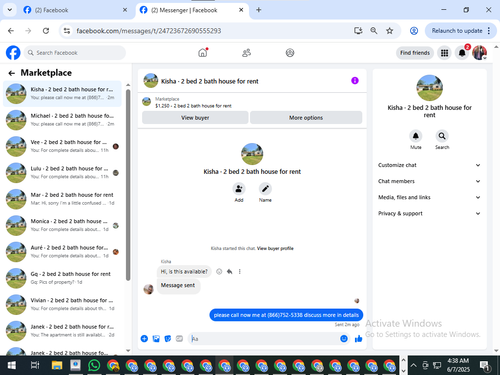Reply to the 'Hi, is this available?' message
This screenshot has width=500, height=375.
(229, 272)
